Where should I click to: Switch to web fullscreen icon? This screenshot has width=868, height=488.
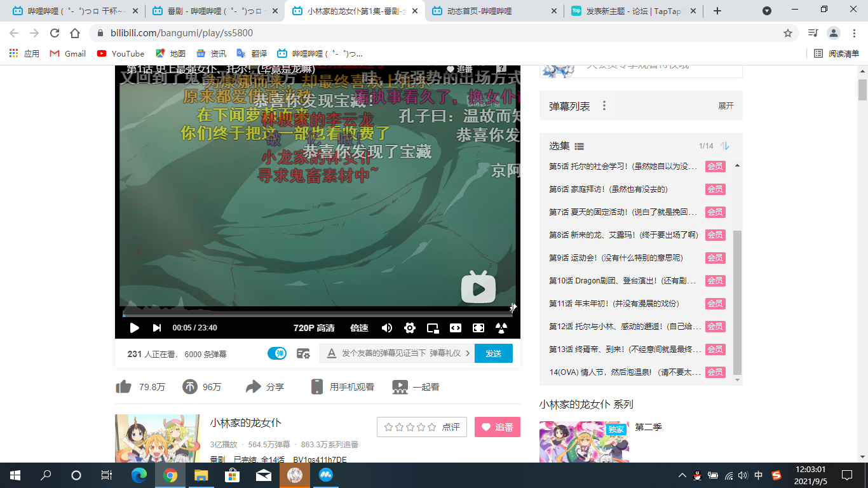coord(478,328)
